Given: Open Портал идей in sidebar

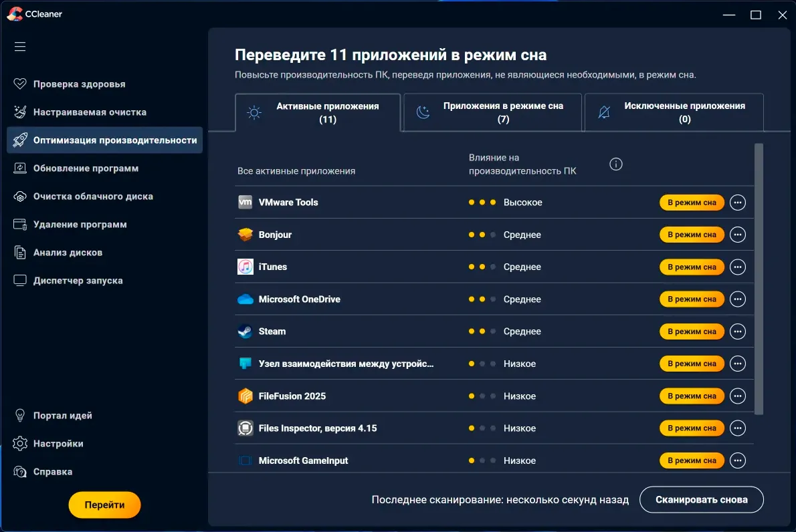Looking at the screenshot, I should click(x=104, y=415).
